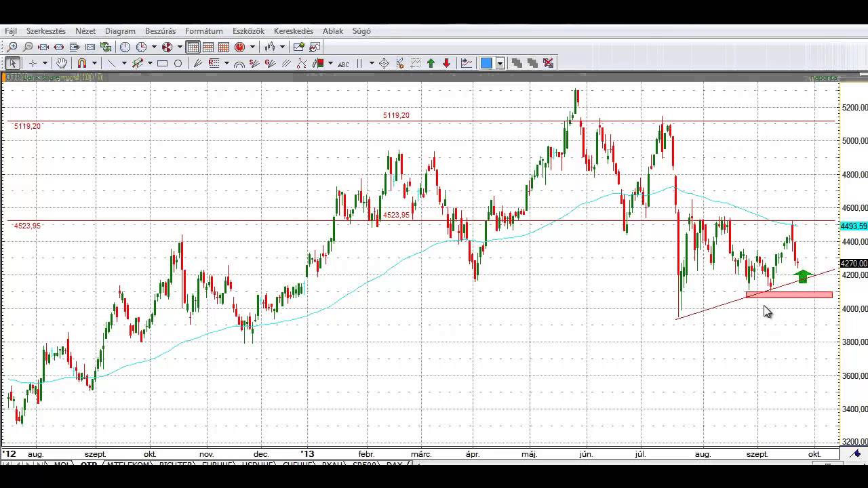Click the zoom in magnifier icon
Image resolution: width=868 pixels, height=488 pixels.
(12, 47)
